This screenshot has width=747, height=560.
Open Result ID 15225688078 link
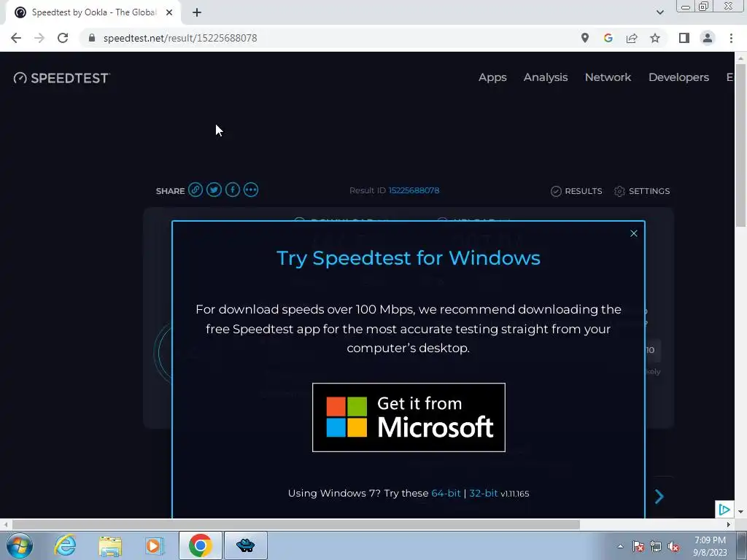click(x=414, y=190)
